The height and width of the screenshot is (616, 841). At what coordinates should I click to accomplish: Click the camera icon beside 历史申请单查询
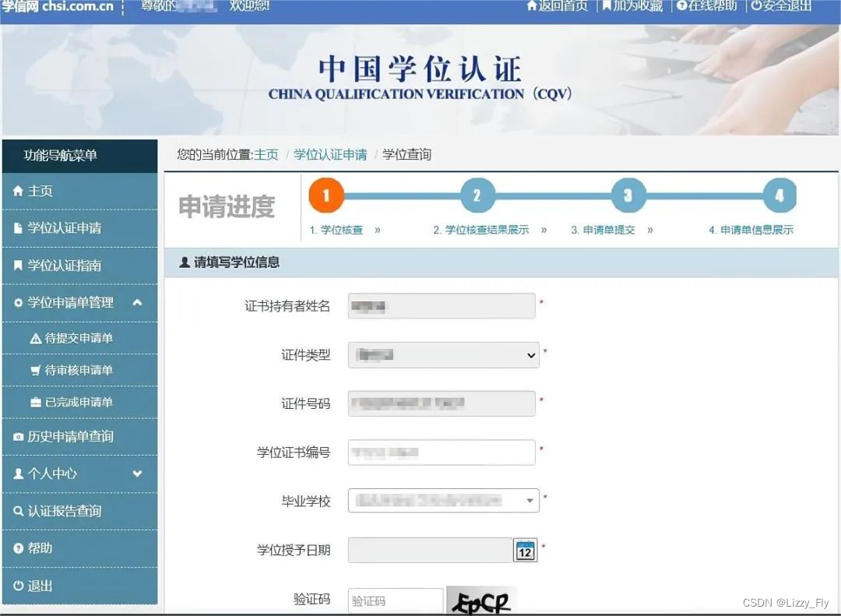(18, 437)
